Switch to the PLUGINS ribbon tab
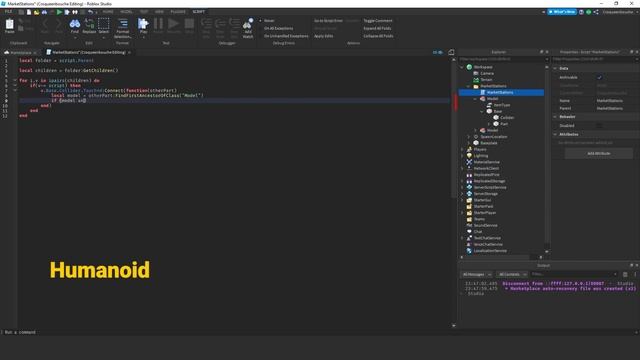The height and width of the screenshot is (360, 640). click(x=178, y=12)
